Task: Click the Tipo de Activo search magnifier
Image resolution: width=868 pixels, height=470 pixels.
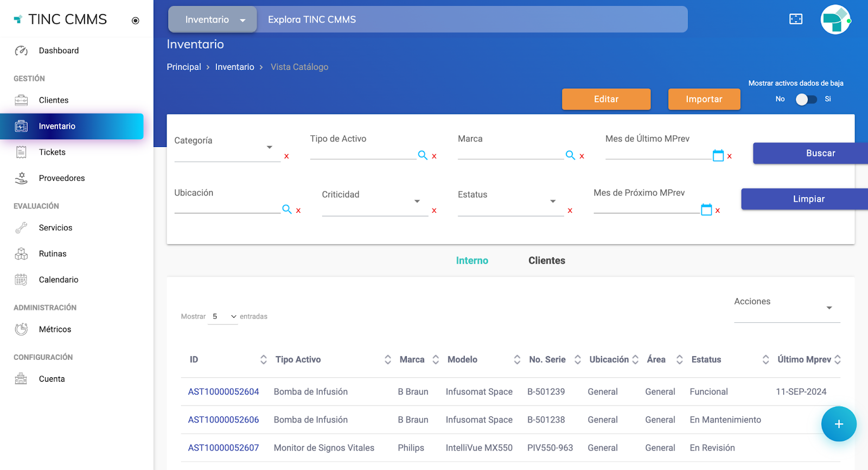Action: 423,155
